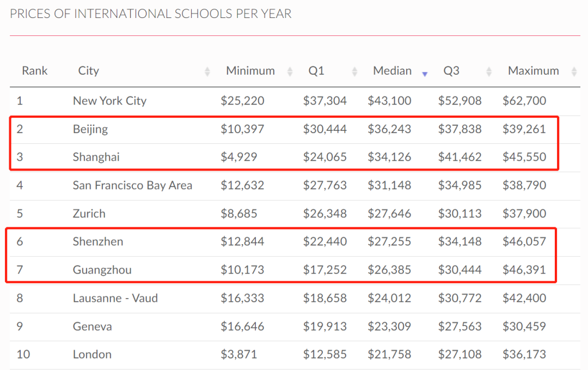The height and width of the screenshot is (370, 588).
Task: Click the City column header text
Action: [x=89, y=71]
